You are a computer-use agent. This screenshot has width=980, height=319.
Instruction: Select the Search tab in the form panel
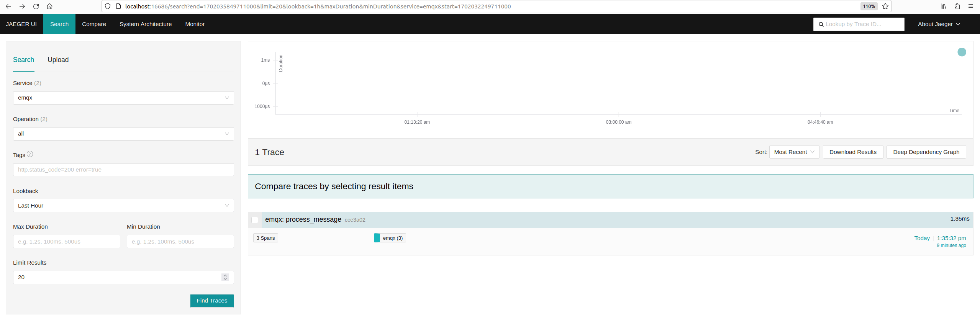tap(24, 60)
